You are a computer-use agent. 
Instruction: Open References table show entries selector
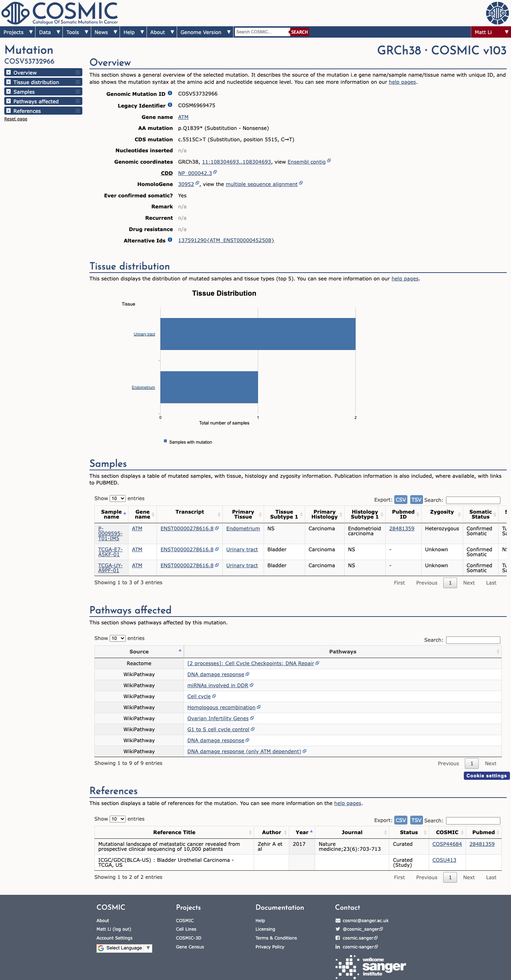point(117,819)
